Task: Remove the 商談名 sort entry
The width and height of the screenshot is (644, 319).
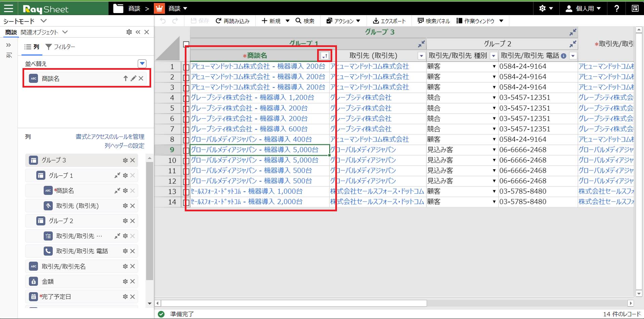Action: (x=141, y=78)
